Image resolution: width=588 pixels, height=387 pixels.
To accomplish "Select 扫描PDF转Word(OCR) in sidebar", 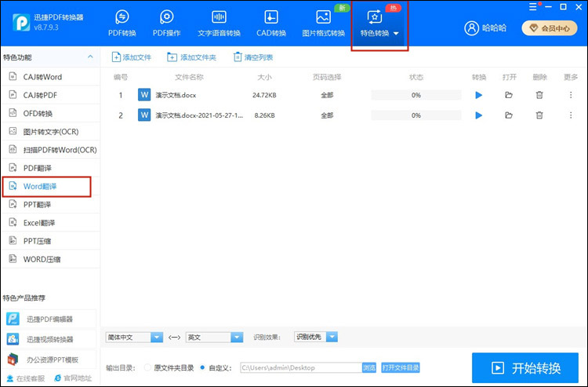I will pyautogui.click(x=50, y=150).
